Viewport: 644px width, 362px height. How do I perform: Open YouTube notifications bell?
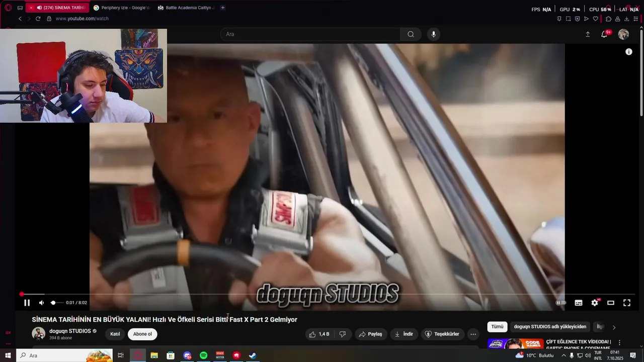pyautogui.click(x=604, y=34)
